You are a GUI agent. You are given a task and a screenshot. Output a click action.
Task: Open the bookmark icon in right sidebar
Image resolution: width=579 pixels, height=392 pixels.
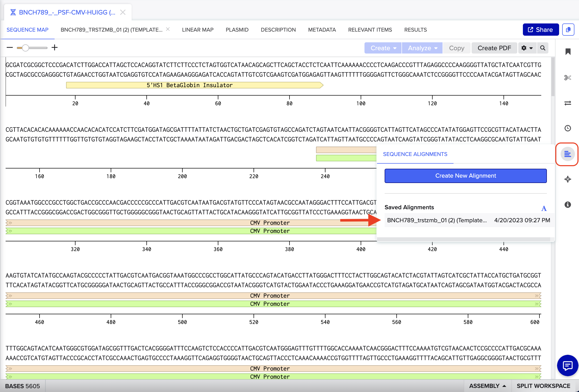tap(568, 52)
